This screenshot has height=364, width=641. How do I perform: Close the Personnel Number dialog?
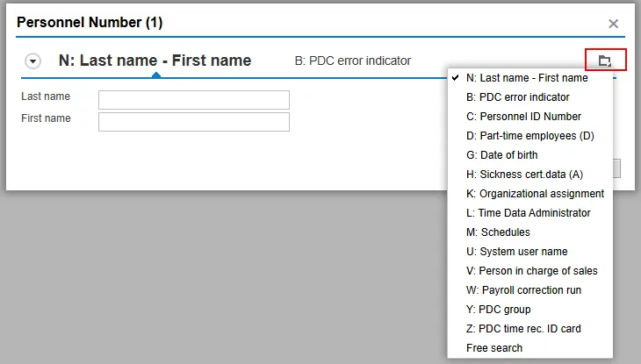pos(613,24)
